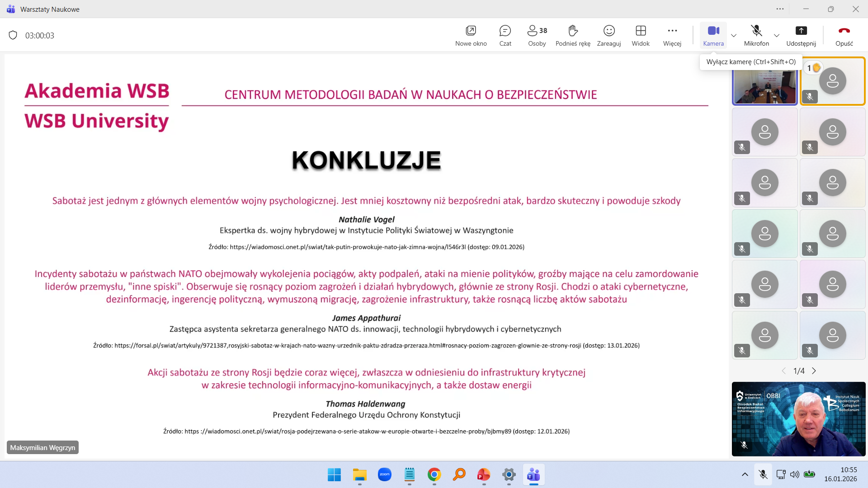Leave meeting with Opuść button

[844, 35]
